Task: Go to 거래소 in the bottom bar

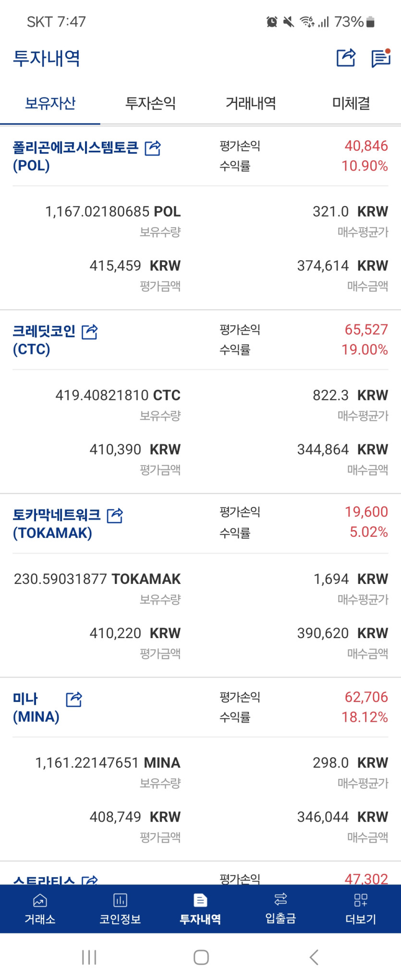Action: click(40, 909)
